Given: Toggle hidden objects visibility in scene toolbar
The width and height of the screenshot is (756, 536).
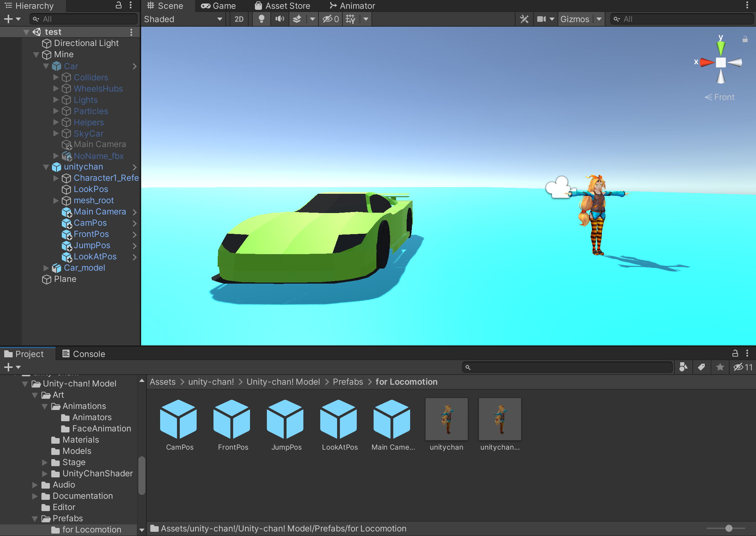Looking at the screenshot, I should coord(330,19).
